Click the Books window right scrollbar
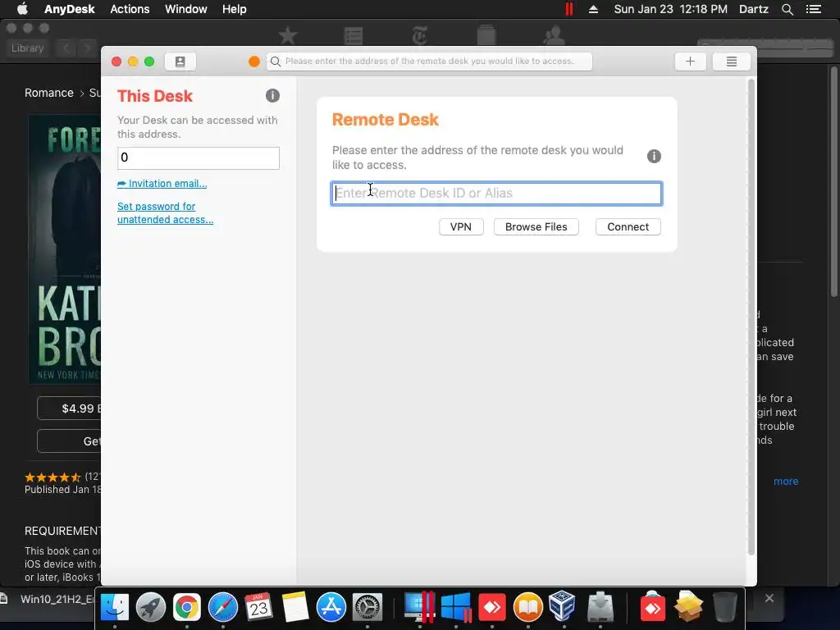Viewport: 840px width, 630px height. click(833, 182)
